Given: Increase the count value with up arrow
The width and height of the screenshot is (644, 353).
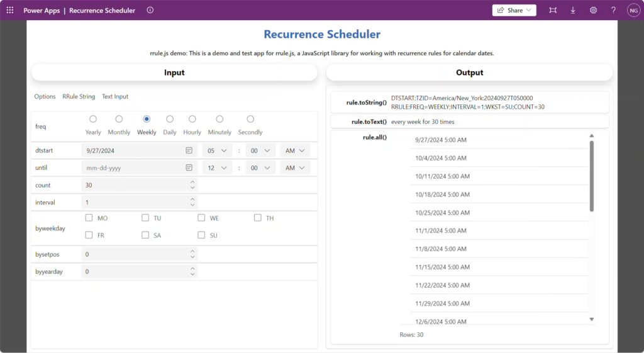Looking at the screenshot, I should (x=192, y=182).
